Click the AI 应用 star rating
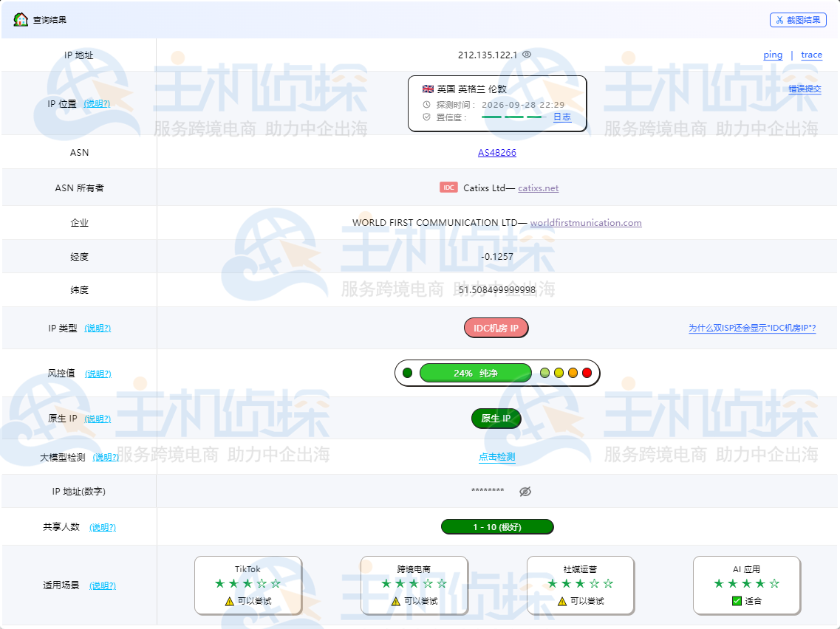This screenshot has width=840, height=629. [746, 583]
